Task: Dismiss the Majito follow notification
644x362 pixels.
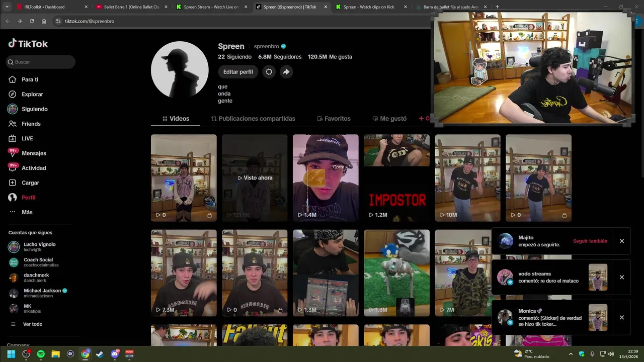Action: [622, 241]
